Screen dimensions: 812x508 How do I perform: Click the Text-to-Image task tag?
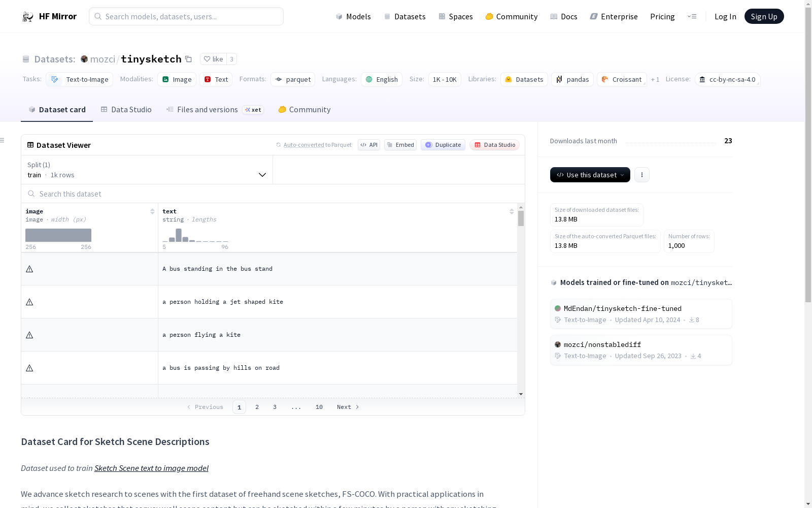(79, 79)
